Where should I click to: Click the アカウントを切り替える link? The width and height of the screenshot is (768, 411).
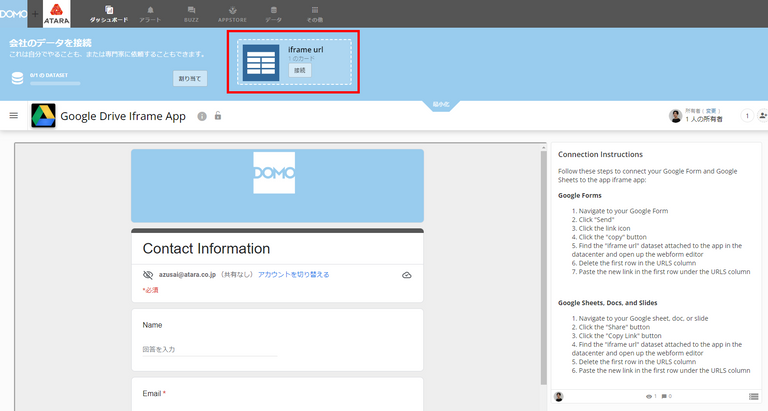293,275
